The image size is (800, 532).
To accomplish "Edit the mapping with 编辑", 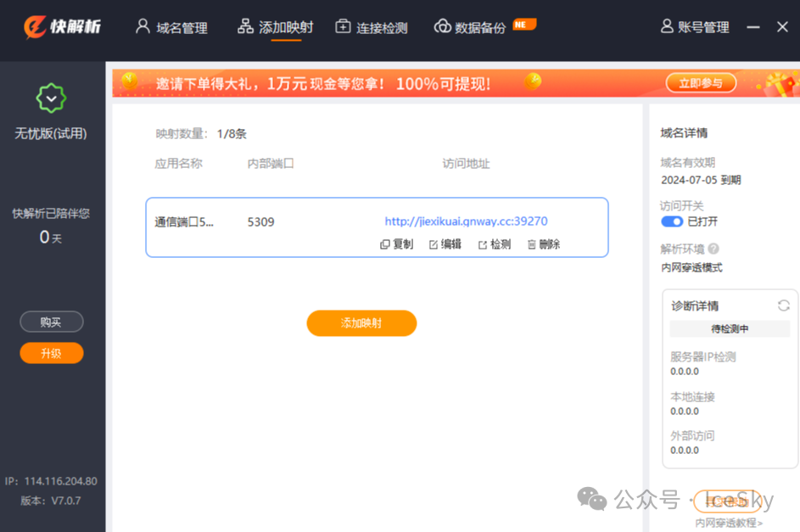I will tap(445, 244).
